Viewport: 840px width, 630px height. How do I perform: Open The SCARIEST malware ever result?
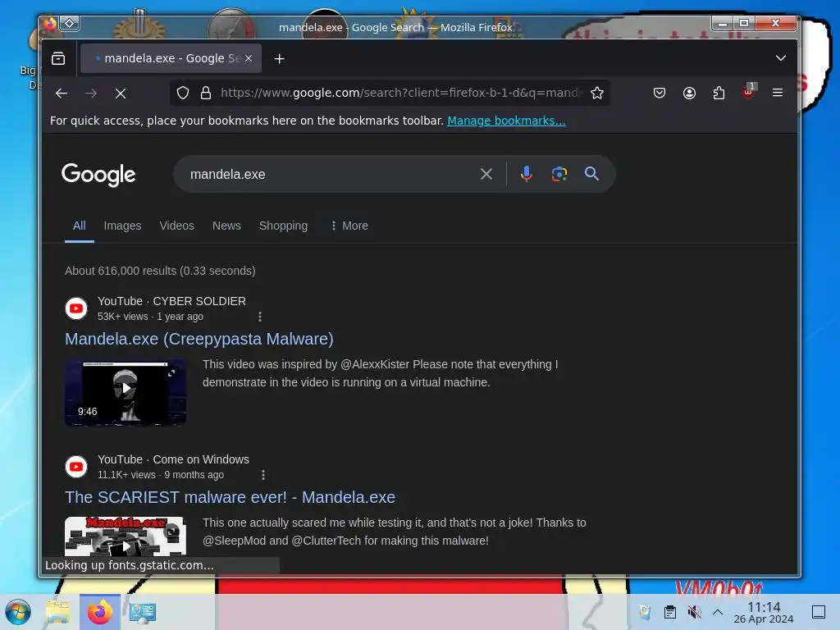[230, 497]
